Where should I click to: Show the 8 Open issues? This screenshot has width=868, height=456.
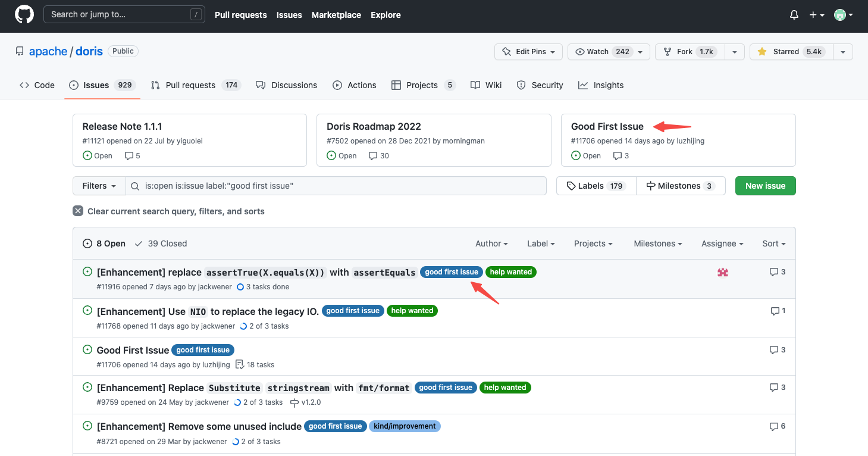coord(104,243)
